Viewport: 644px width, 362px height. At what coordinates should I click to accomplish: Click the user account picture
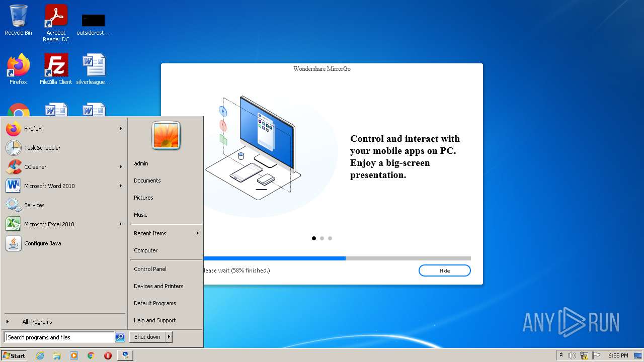point(166,136)
